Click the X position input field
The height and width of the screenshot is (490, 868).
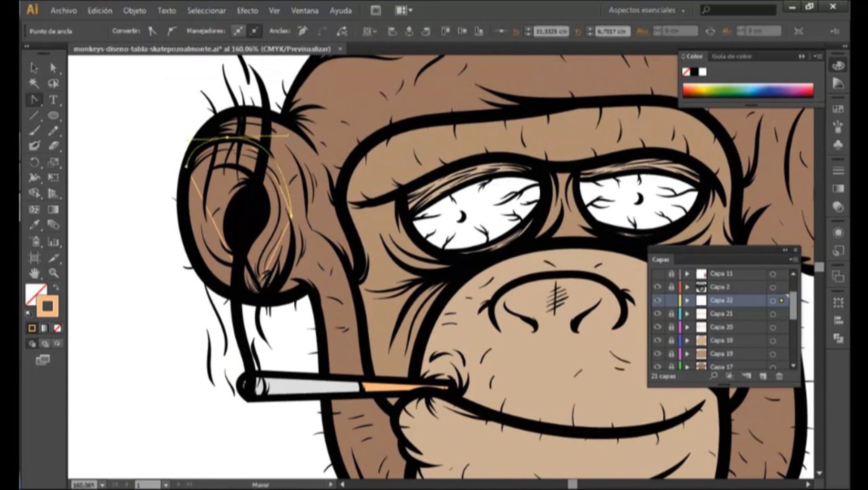[x=551, y=31]
